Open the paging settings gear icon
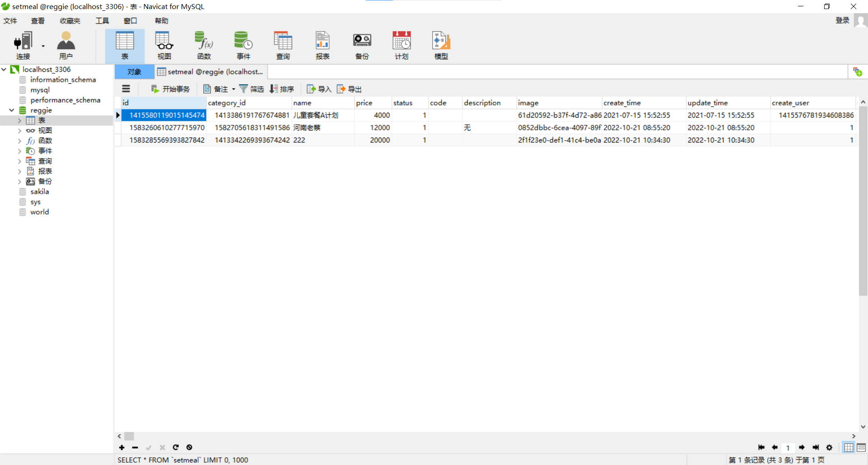This screenshot has height=465, width=868. click(x=829, y=447)
